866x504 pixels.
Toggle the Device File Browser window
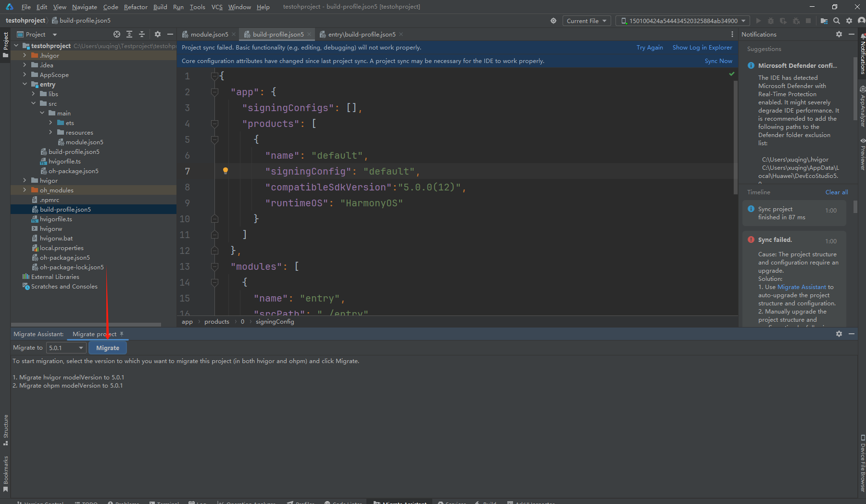click(x=862, y=463)
